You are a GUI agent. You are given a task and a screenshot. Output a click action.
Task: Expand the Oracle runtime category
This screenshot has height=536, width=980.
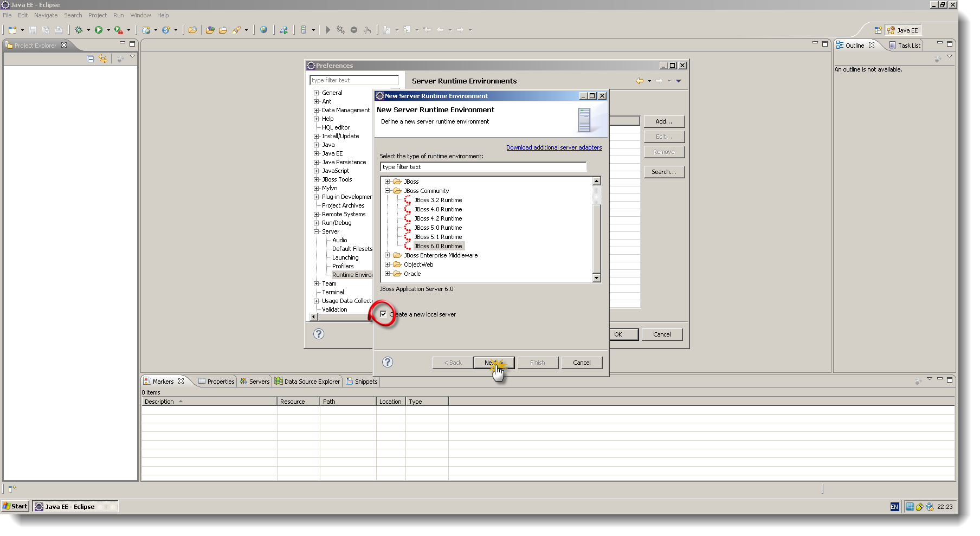pos(387,274)
